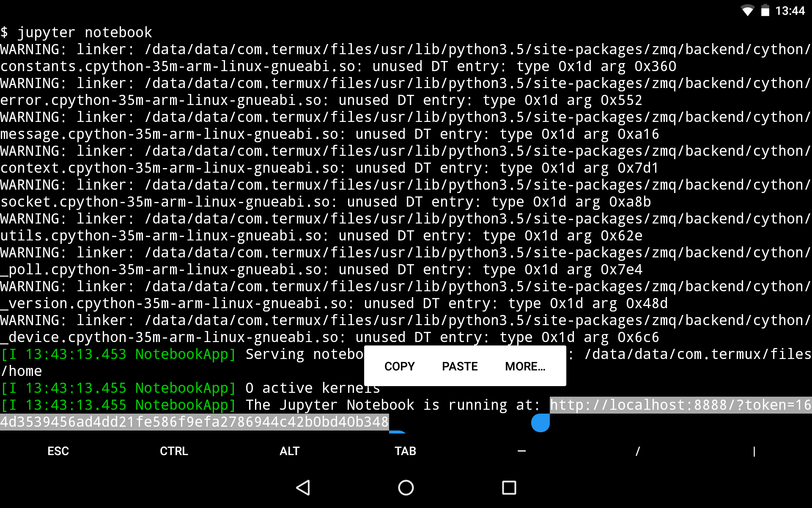Click the COPY option in context menu
The width and height of the screenshot is (812, 508).
click(400, 366)
